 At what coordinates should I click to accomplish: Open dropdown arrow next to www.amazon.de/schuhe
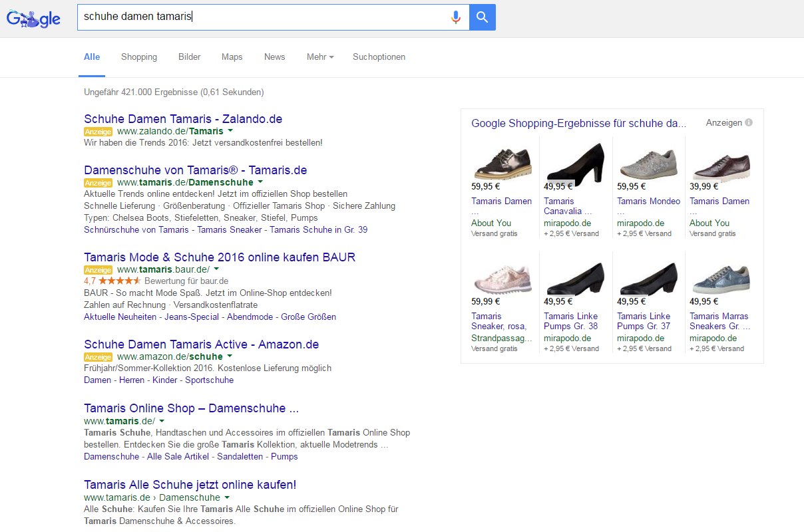click(230, 356)
